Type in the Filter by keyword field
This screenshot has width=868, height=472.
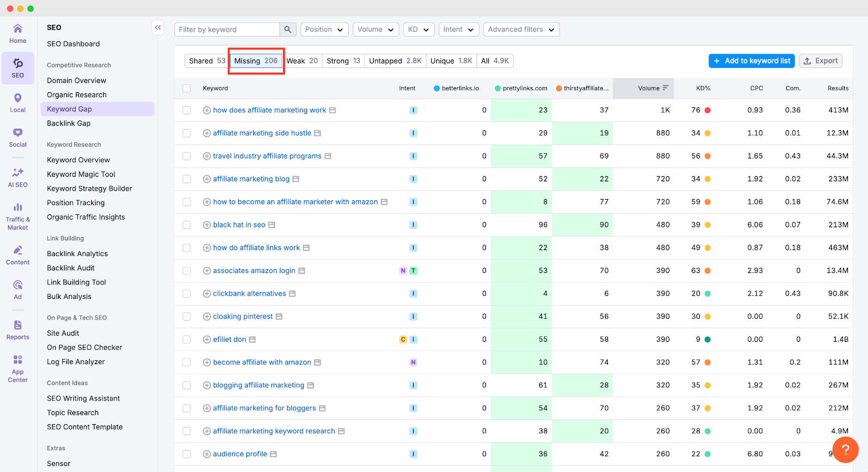(227, 29)
